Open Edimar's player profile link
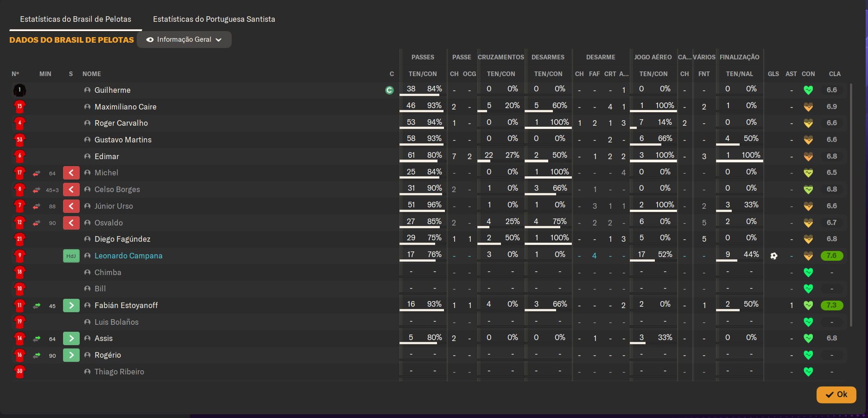The width and height of the screenshot is (868, 418). (x=107, y=156)
